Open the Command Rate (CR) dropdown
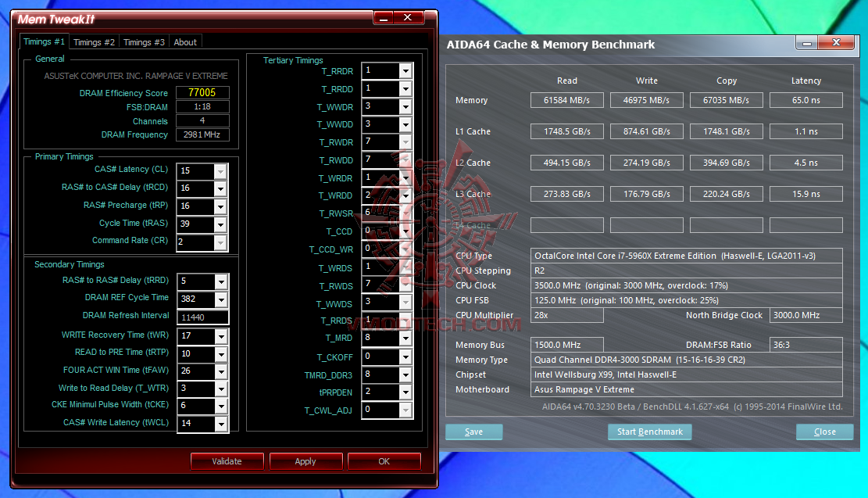Screen dimensions: 868x498 pyautogui.click(x=220, y=242)
